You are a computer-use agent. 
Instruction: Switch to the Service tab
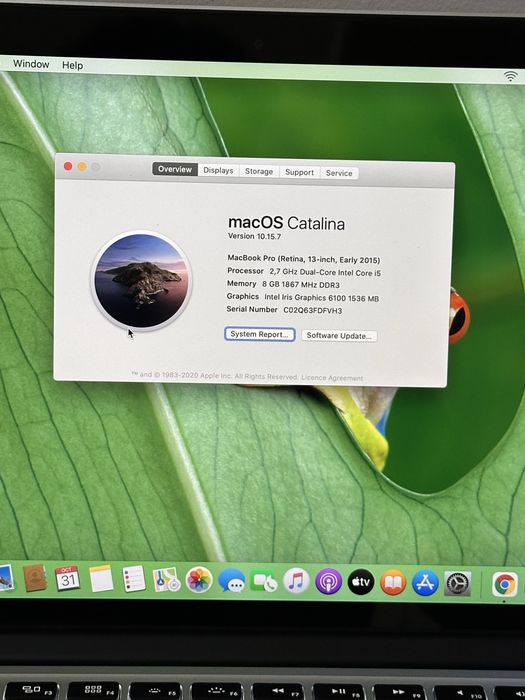coord(339,173)
